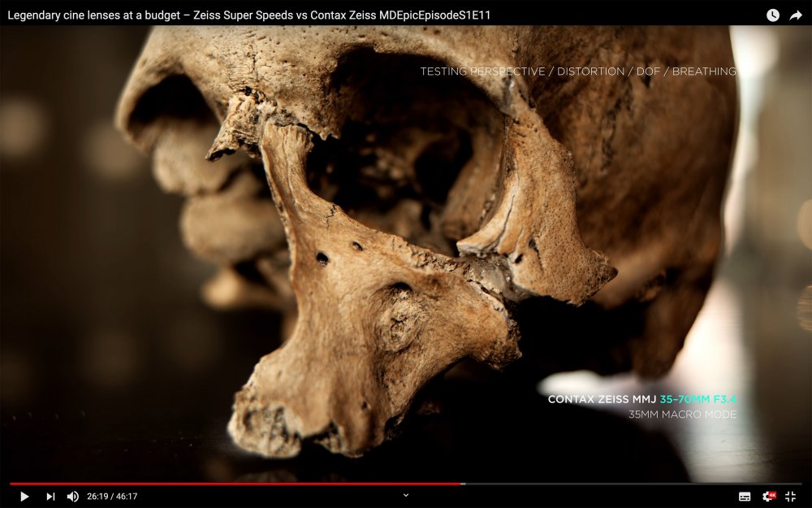Mute audio with the speaker icon
Screen dimensions: 812x508
tap(73, 496)
